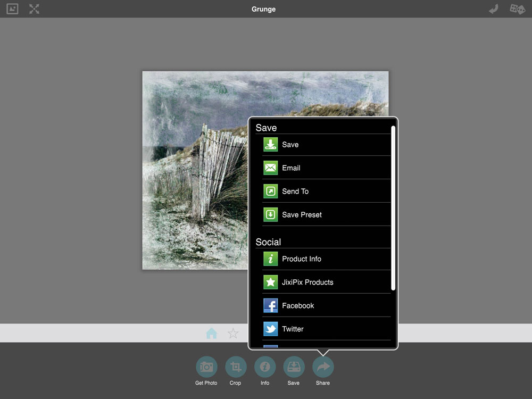This screenshot has width=532, height=399.
Task: Tap the Share arrow icon
Action: (323, 367)
